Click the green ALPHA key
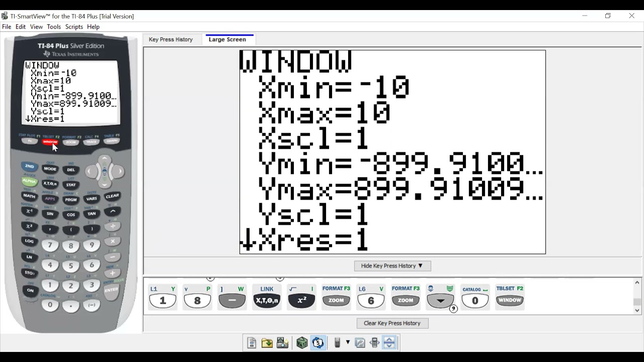The image size is (644, 362). tap(29, 181)
